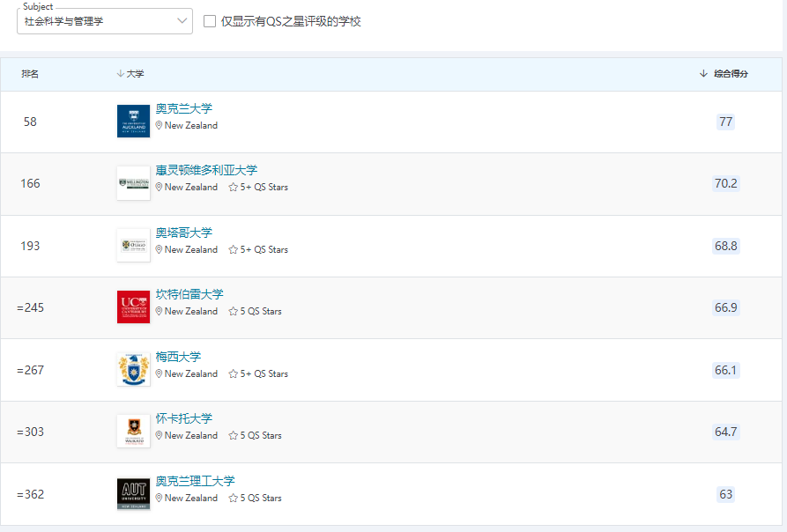Viewport: 787px width, 532px height.
Task: Click the University of Auckland crest logo
Action: coord(133,122)
